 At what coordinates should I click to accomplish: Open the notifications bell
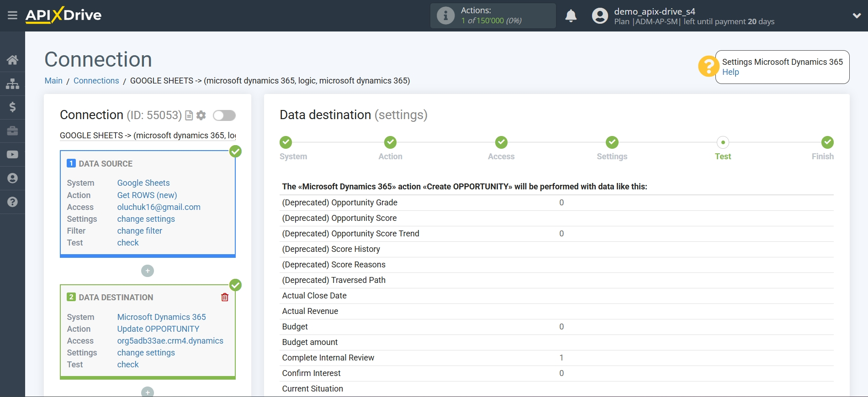click(571, 16)
